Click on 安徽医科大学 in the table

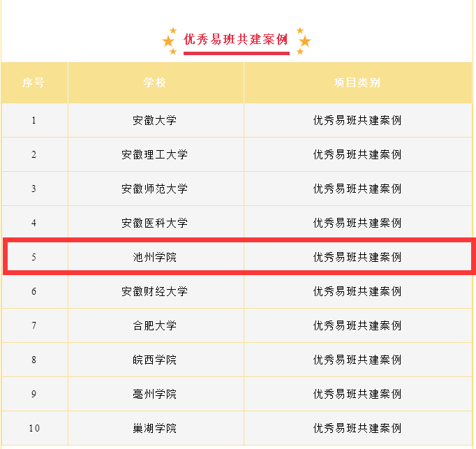[x=155, y=223]
